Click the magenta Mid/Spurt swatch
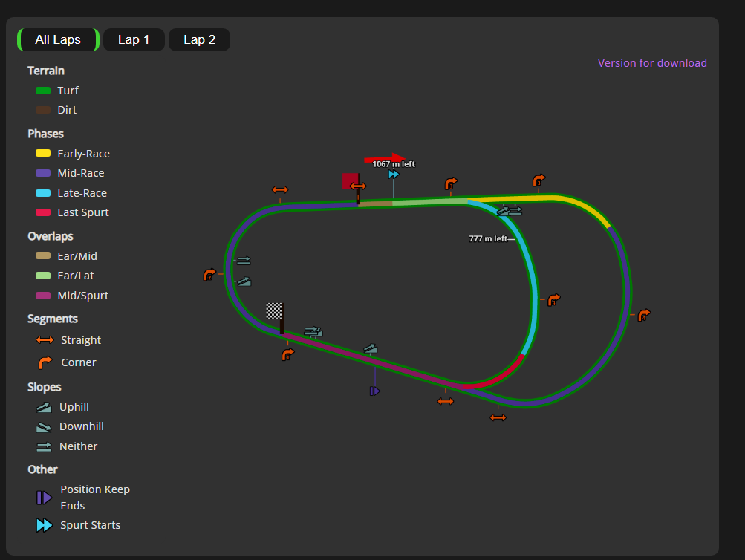 (x=43, y=296)
